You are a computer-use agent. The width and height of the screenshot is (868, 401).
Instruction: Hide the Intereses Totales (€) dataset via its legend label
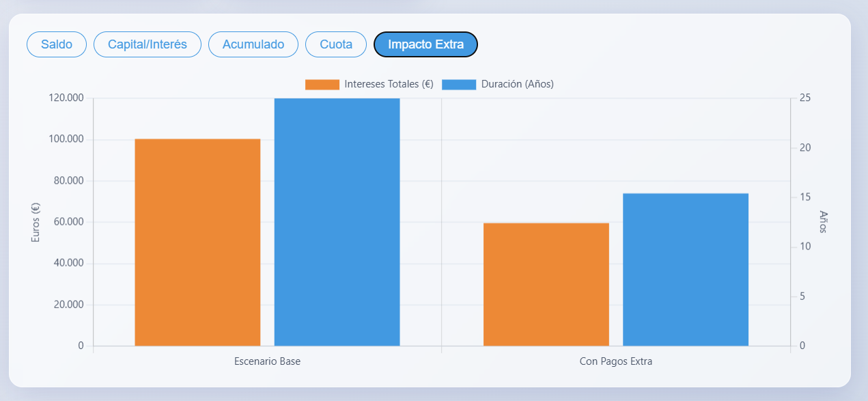[389, 84]
